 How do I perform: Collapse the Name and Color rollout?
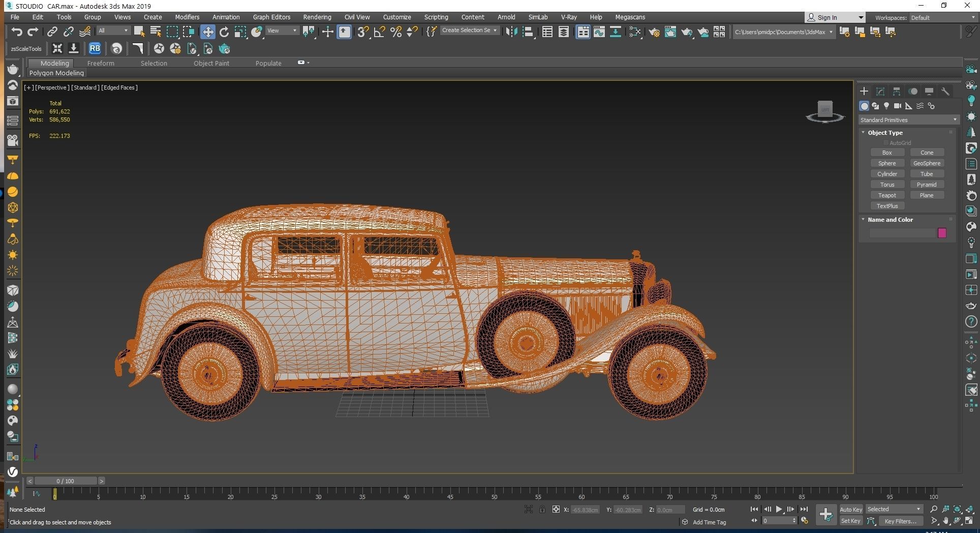coord(890,220)
